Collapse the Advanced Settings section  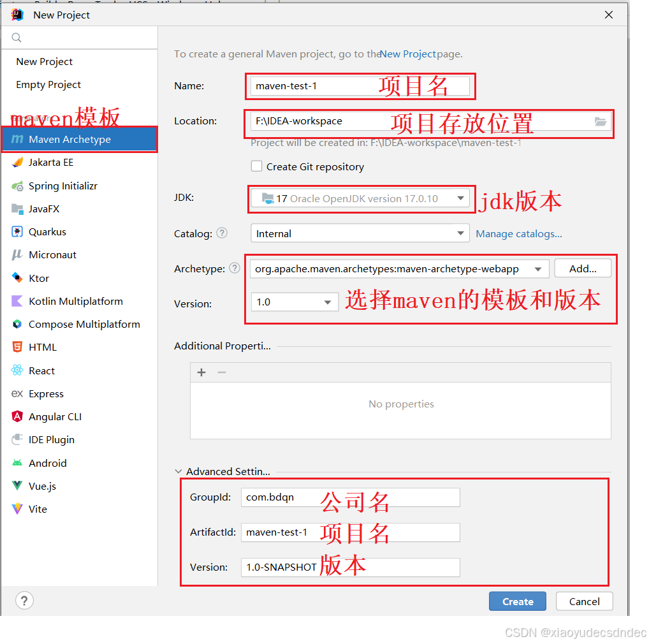click(179, 471)
